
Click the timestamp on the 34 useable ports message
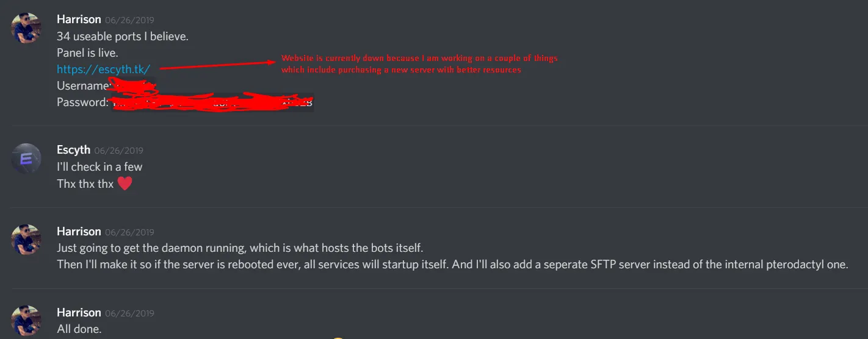129,20
